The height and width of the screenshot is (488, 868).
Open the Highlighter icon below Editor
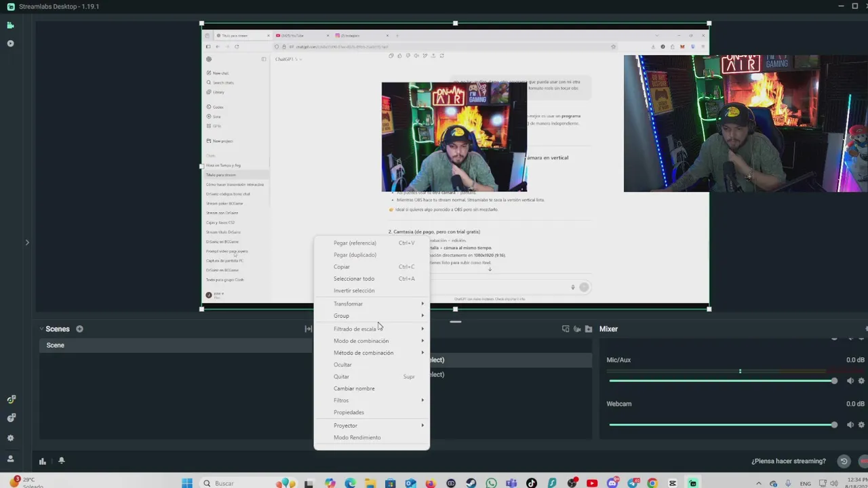coord(10,43)
